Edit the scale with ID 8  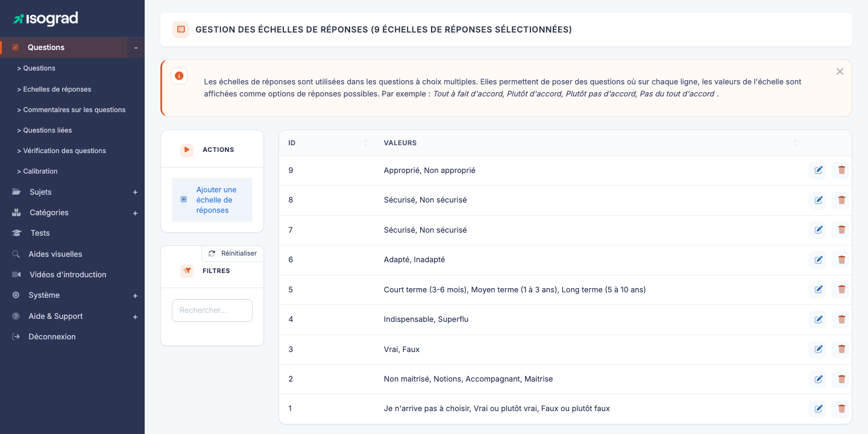(818, 200)
